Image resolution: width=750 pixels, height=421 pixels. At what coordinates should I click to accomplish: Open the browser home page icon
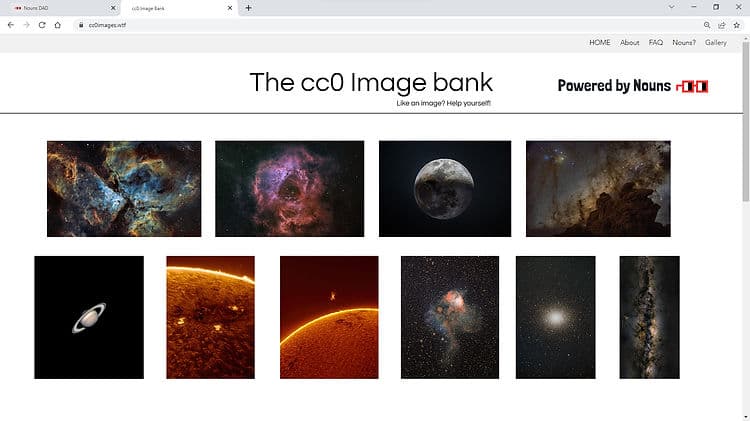pos(57,25)
